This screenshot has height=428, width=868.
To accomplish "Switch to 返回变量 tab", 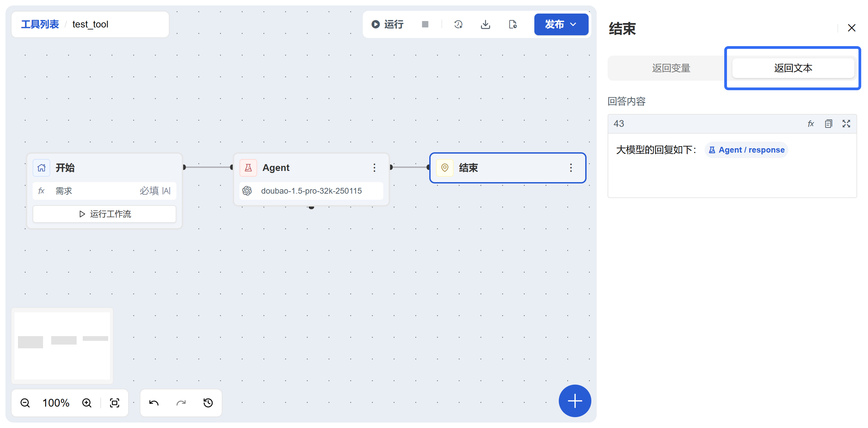I will tap(671, 68).
